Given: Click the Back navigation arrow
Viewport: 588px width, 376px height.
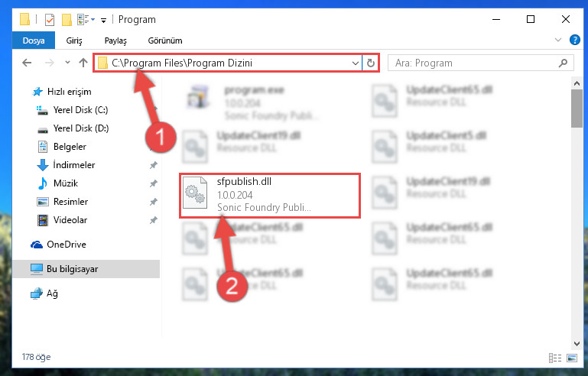Looking at the screenshot, I should pyautogui.click(x=27, y=63).
